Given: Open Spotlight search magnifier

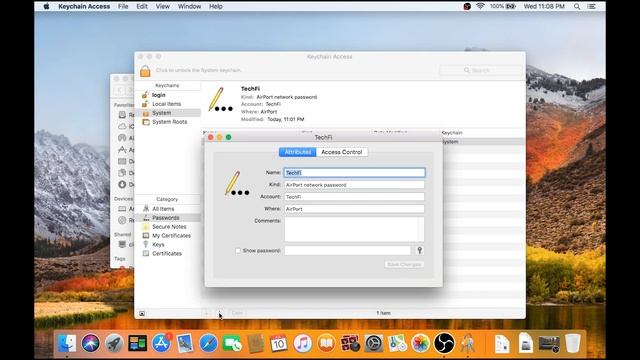Looking at the screenshot, I should 577,6.
